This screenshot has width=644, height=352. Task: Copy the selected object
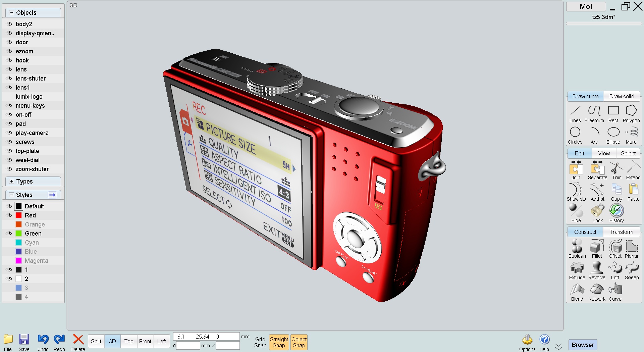[x=616, y=192]
